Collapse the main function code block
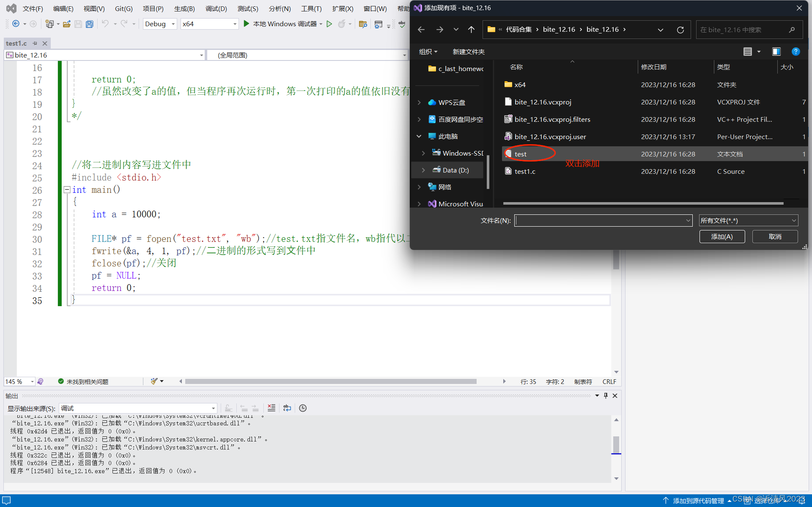812x507 pixels. click(67, 190)
